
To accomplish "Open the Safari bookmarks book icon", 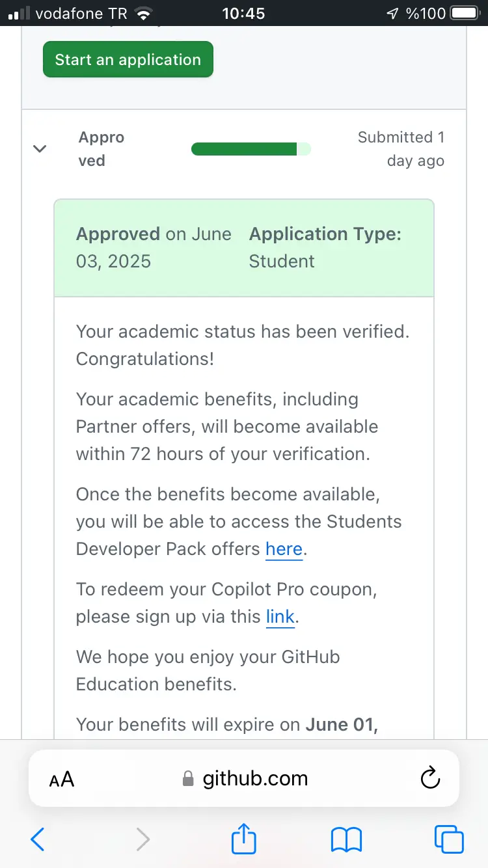I will point(346,839).
